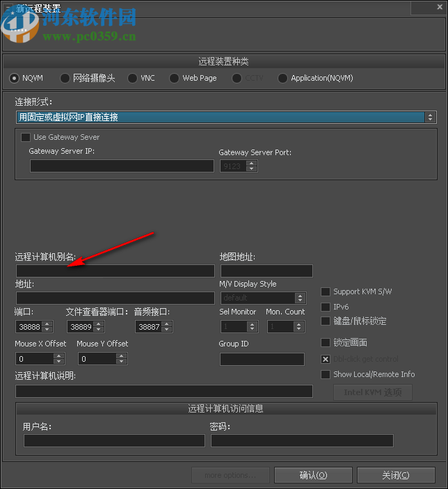448x489 pixels.
Task: Click the 远程计算机说明 description field
Action: 164,391
